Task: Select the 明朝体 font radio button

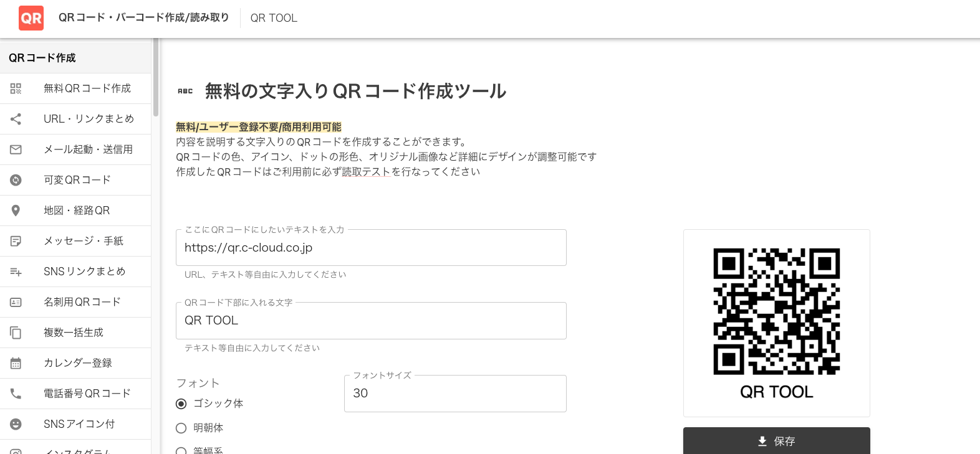Action: click(x=181, y=428)
